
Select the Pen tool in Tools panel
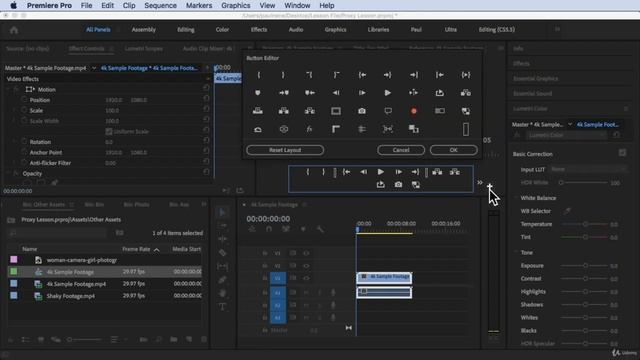[x=222, y=280]
